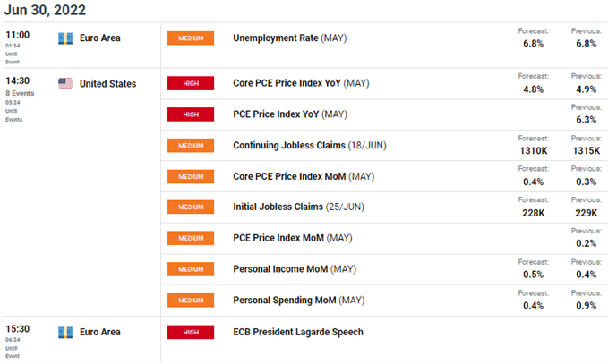Viewport: 608px width, 364px height.
Task: Click the MEDIUM badge for Continuing Jobless Claims
Action: coord(190,145)
